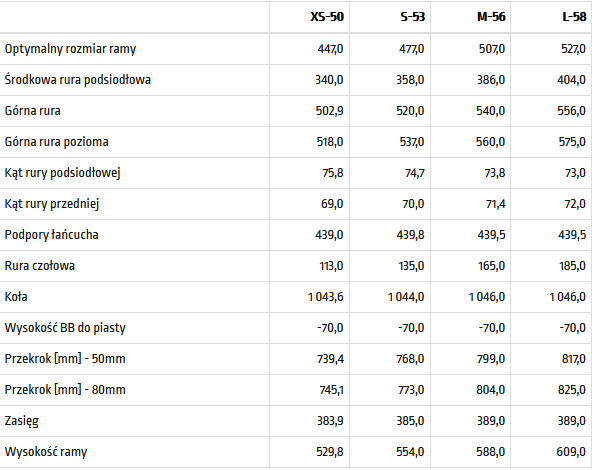Click the 825,0 cell under L-58
The height and width of the screenshot is (470, 592).
[x=572, y=390]
